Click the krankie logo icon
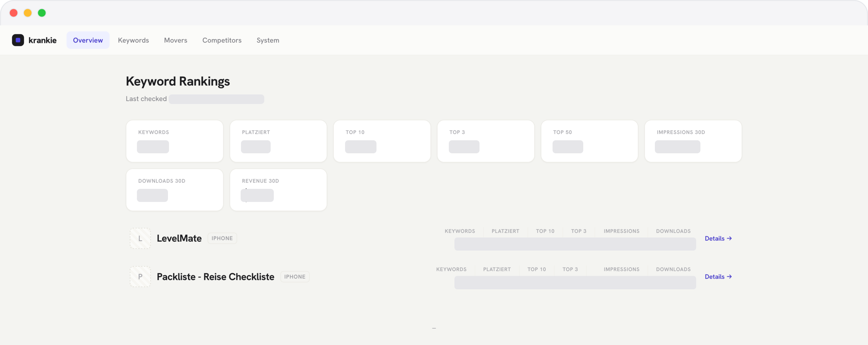Image resolution: width=868 pixels, height=345 pixels. pyautogui.click(x=18, y=40)
